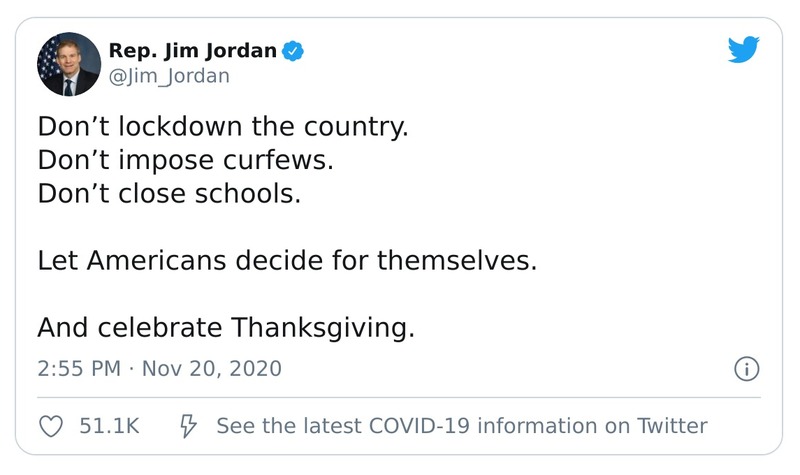Click the Nov 20, 2020 date
Viewport: 800px width, 475px height.
pyautogui.click(x=212, y=368)
